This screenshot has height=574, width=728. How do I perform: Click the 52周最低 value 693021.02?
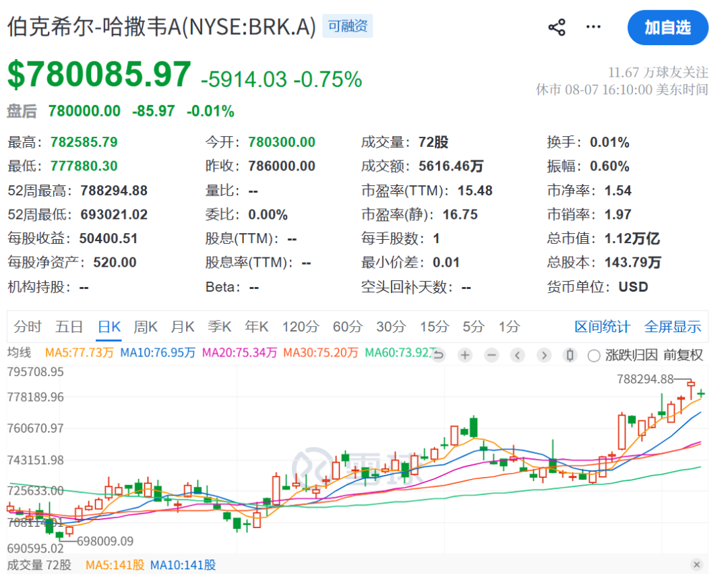click(x=114, y=214)
